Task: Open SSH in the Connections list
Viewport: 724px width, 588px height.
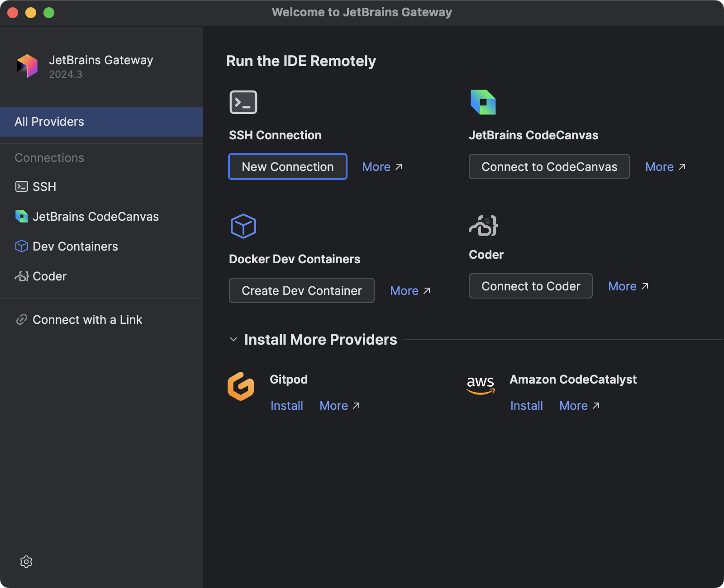Action: click(44, 187)
